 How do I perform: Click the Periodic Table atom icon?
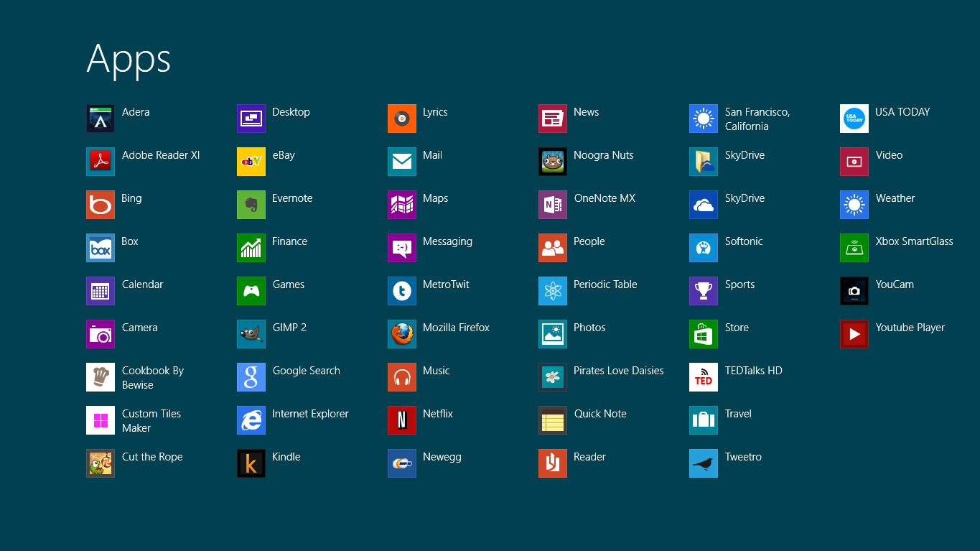click(x=553, y=291)
